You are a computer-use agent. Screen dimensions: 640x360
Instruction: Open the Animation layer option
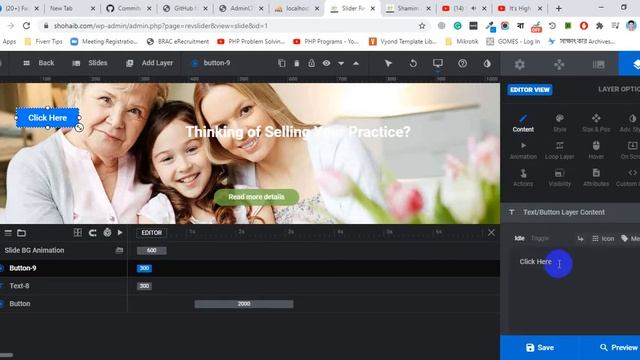tap(523, 151)
